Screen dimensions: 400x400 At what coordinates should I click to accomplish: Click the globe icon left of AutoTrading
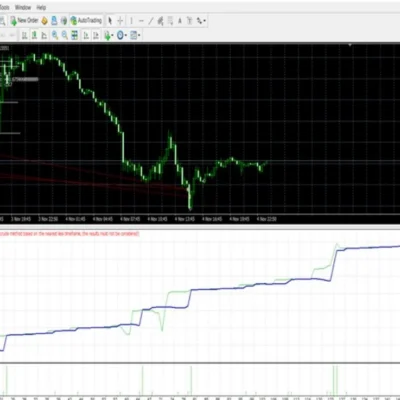point(64,21)
